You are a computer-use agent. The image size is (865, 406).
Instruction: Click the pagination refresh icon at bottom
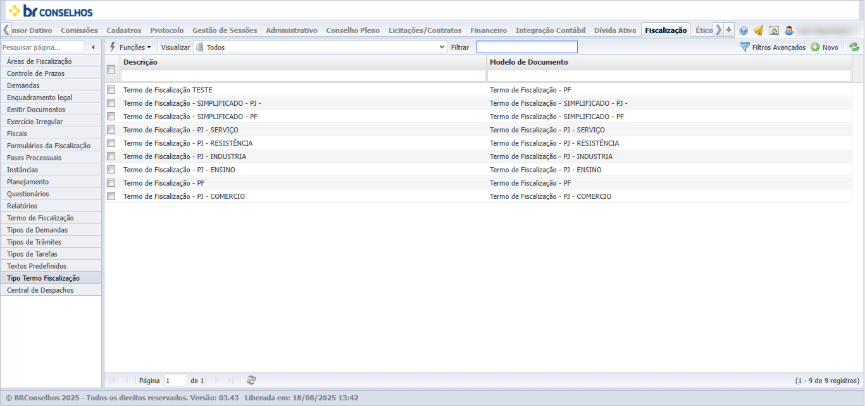tap(252, 380)
